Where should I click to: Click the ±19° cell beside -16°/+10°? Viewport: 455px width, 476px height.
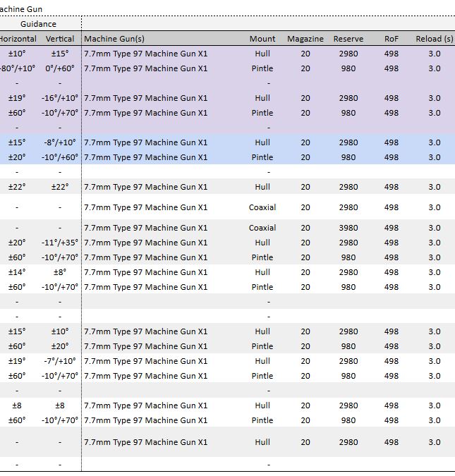point(17,98)
